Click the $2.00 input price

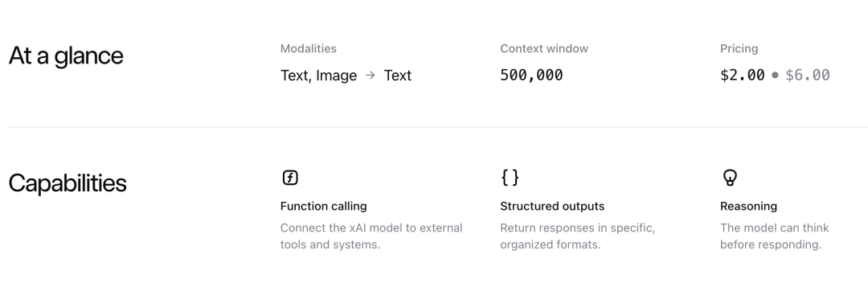[743, 75]
